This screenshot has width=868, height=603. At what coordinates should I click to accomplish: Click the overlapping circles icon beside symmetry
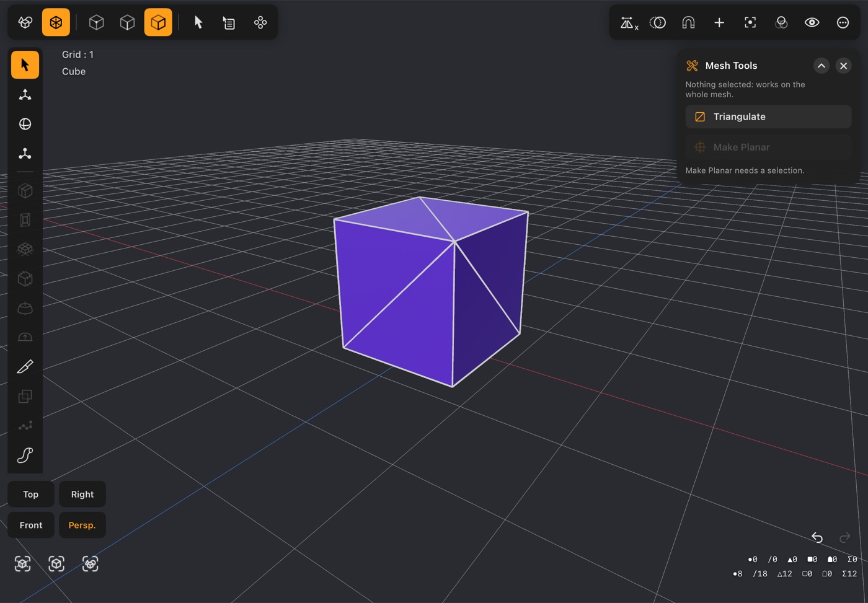pyautogui.click(x=658, y=22)
